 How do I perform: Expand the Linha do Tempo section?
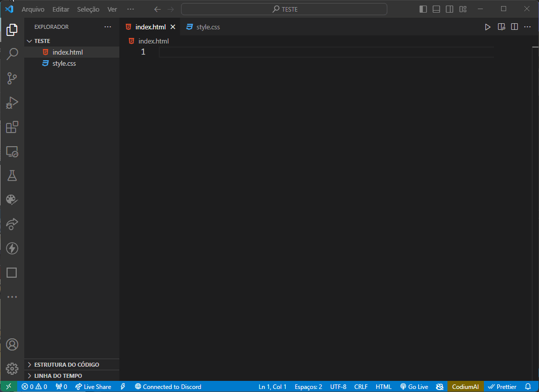(x=58, y=376)
